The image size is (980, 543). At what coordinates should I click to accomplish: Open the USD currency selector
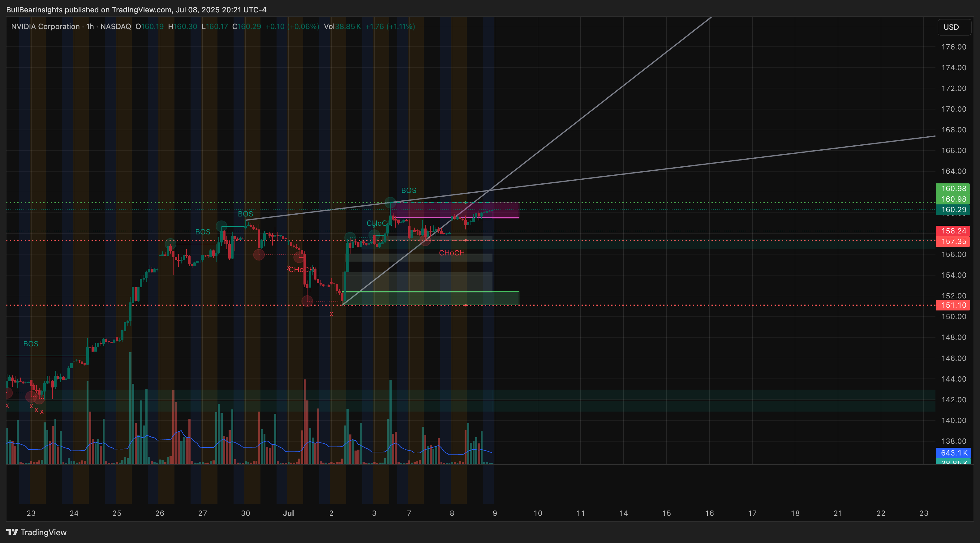(x=954, y=27)
